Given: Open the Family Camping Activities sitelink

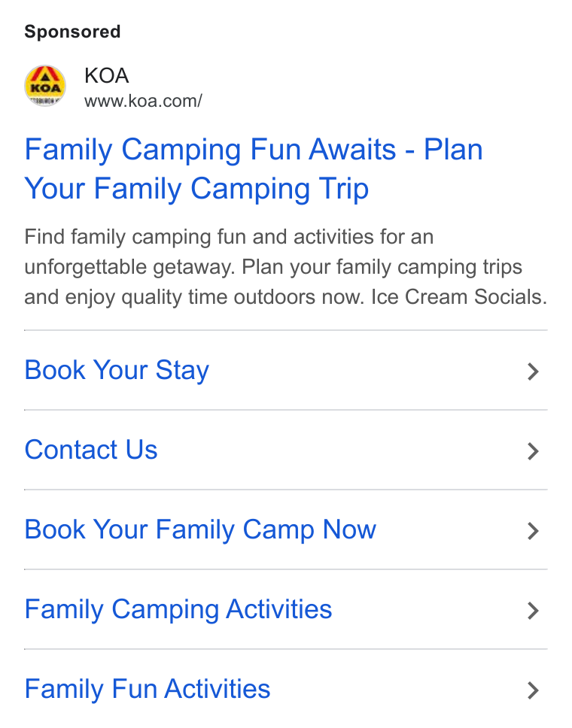Looking at the screenshot, I should tap(178, 610).
